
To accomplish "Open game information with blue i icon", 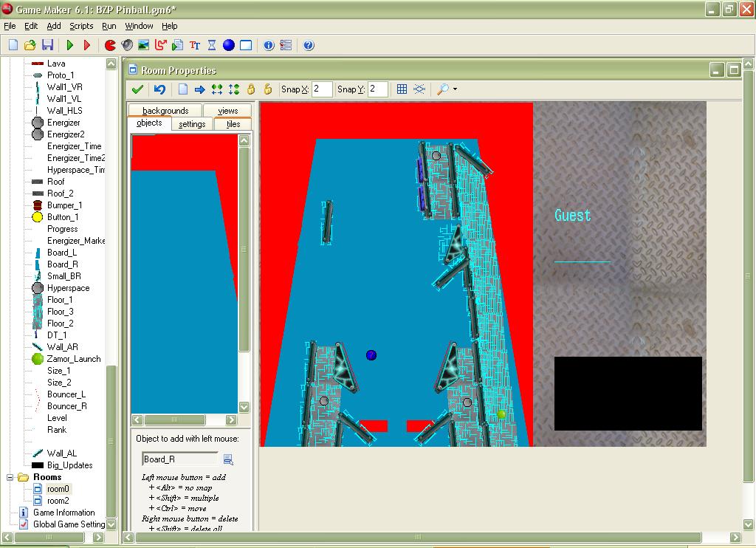I will pyautogui.click(x=269, y=45).
